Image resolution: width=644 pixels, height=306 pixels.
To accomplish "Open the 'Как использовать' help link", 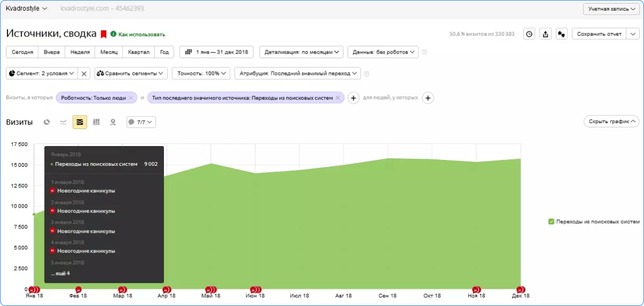I will (x=141, y=34).
